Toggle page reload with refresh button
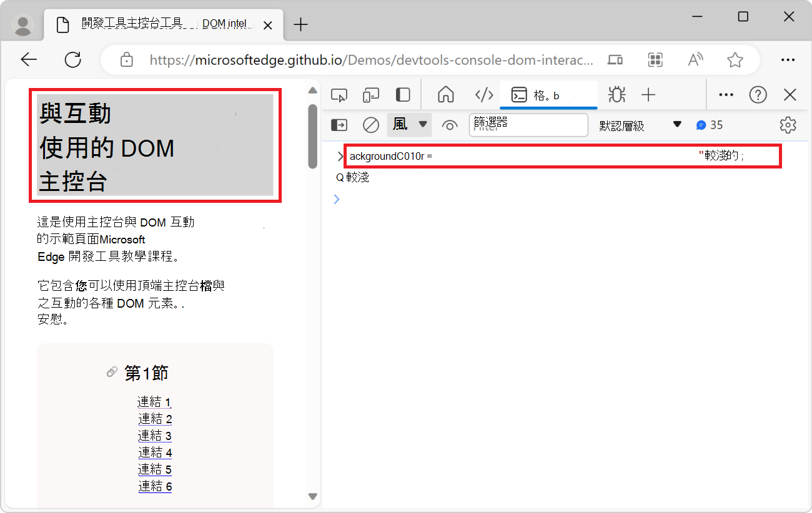This screenshot has width=812, height=513. pyautogui.click(x=72, y=59)
